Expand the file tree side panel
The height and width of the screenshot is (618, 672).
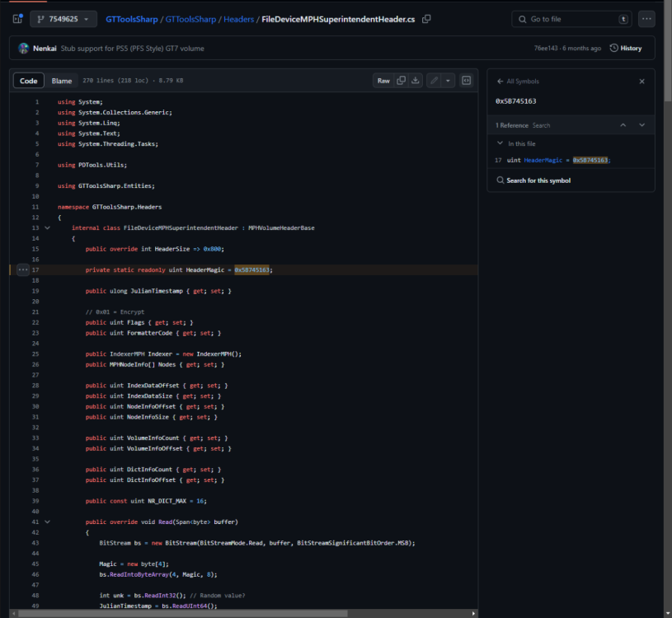[17, 19]
